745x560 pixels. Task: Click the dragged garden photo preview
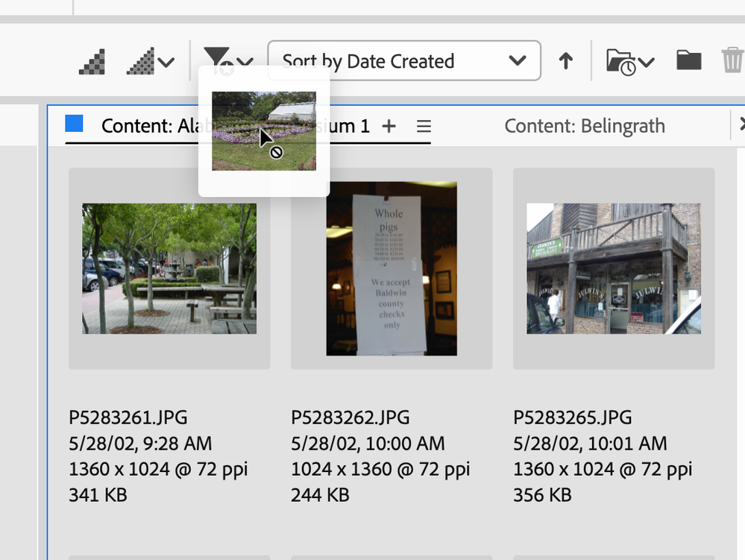(264, 131)
